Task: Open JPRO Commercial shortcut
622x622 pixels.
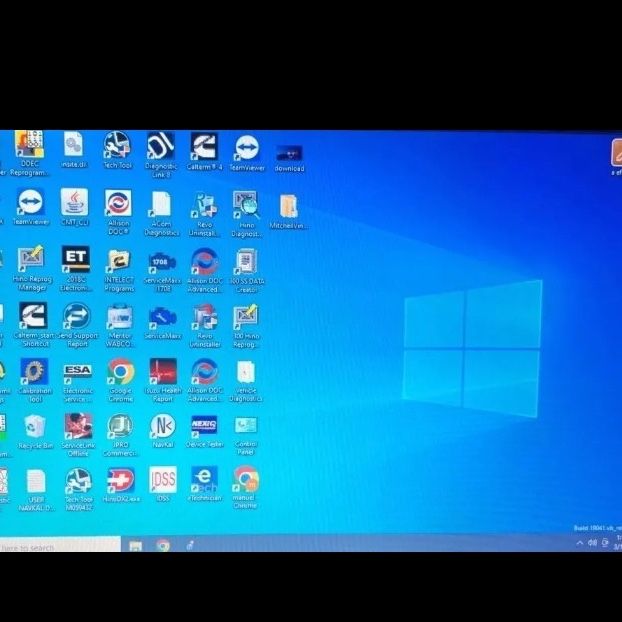Action: tap(120, 435)
